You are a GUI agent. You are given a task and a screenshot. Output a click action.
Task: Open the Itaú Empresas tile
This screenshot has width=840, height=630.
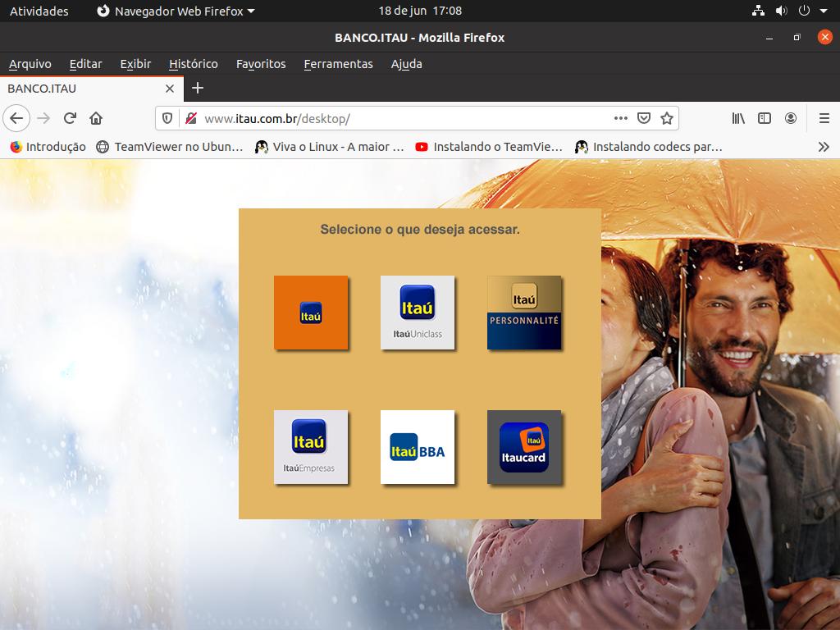(x=311, y=447)
